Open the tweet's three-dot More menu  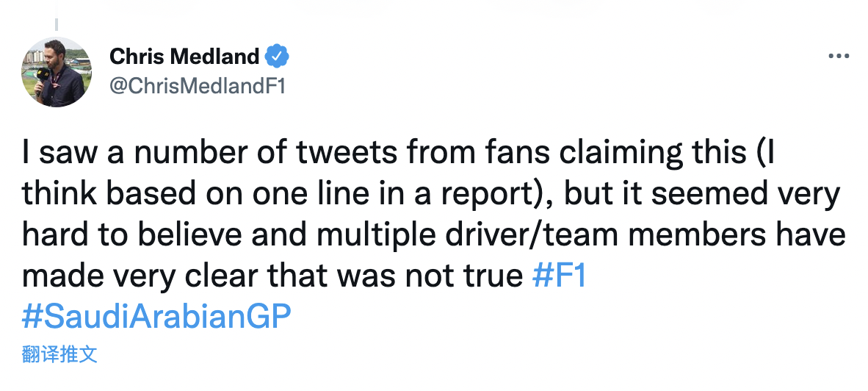pos(838,57)
